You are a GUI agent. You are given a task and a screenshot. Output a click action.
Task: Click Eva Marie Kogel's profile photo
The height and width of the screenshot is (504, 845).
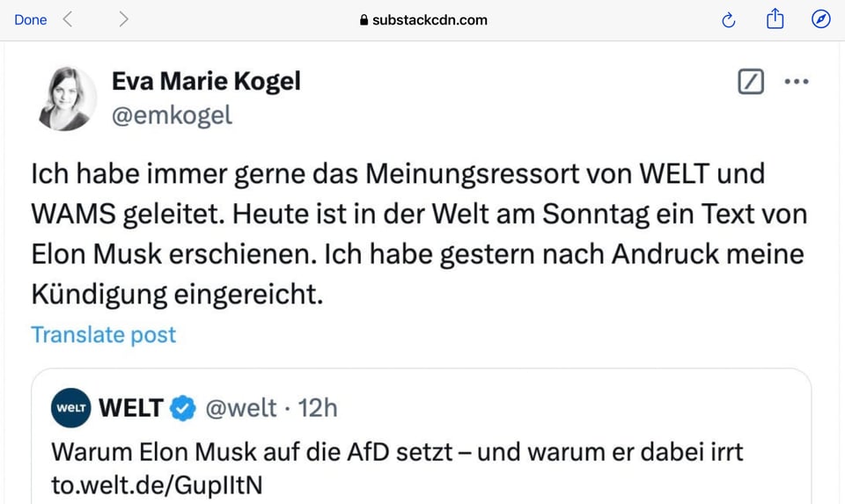pyautogui.click(x=69, y=98)
